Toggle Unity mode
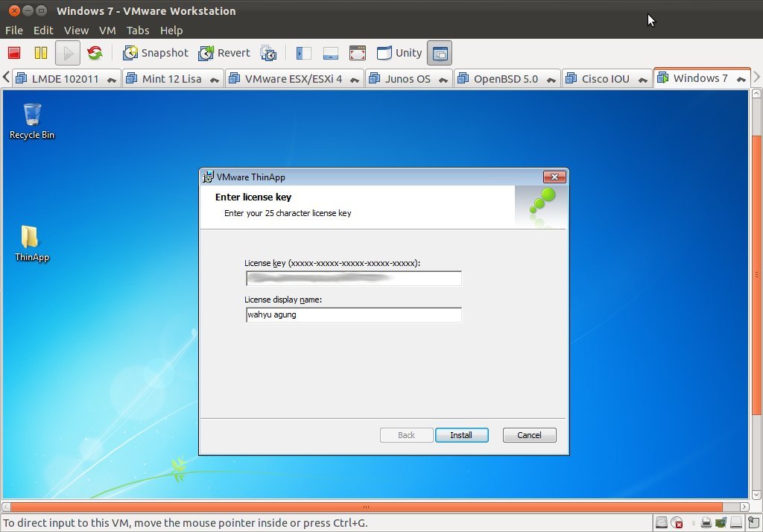 pyautogui.click(x=399, y=52)
